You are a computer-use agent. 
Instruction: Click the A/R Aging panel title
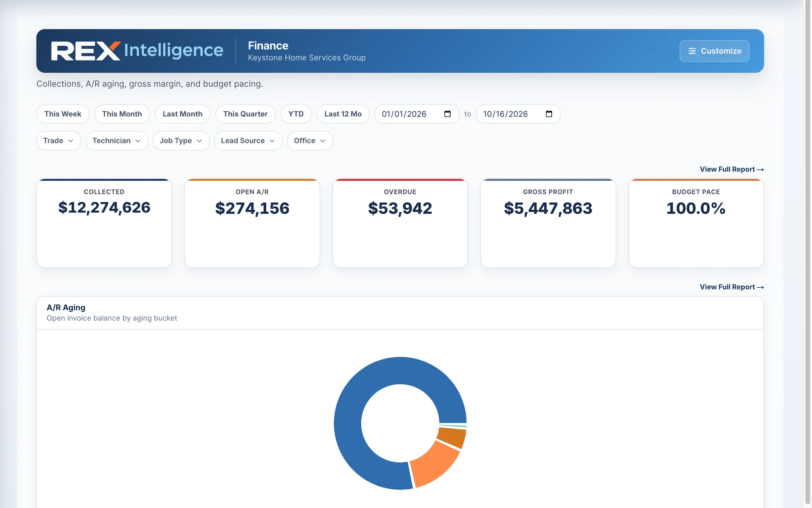(66, 308)
